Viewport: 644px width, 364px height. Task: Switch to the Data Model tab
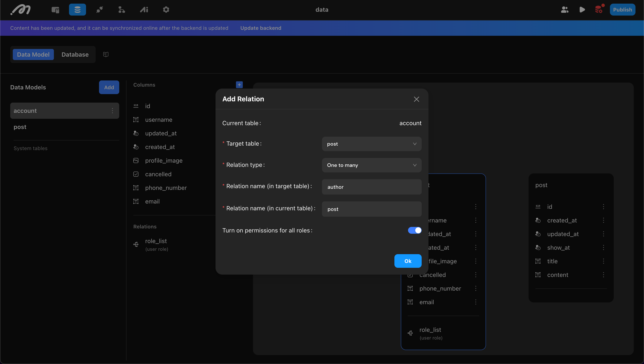(33, 54)
